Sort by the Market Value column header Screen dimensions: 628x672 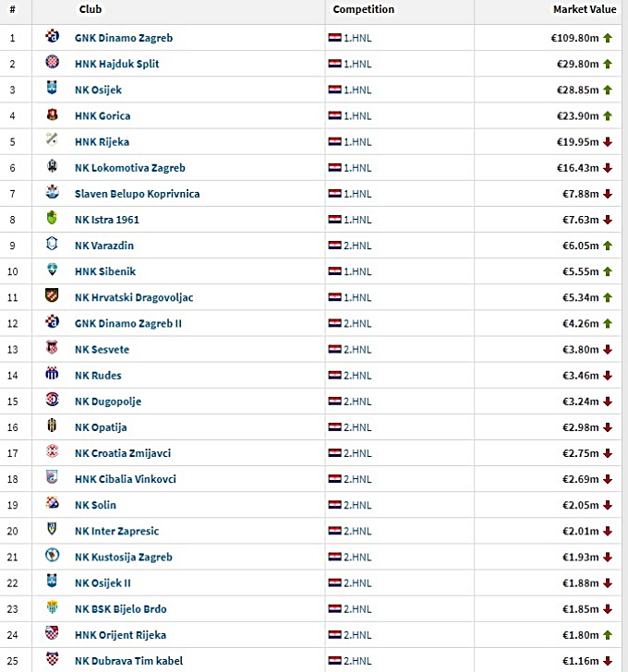(584, 9)
